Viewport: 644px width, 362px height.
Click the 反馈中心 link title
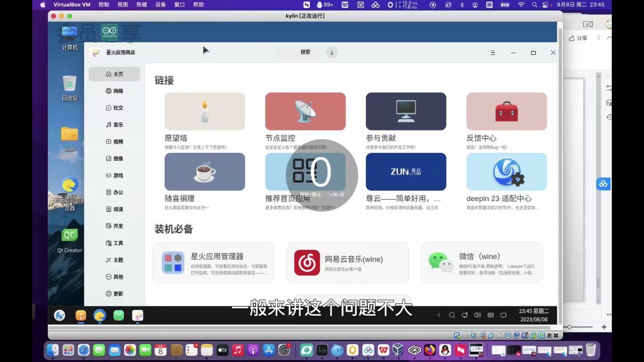481,138
